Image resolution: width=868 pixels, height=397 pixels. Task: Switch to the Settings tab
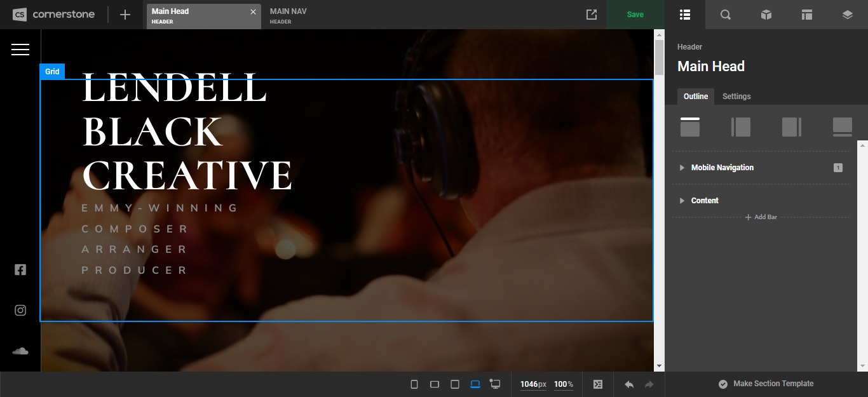(736, 97)
